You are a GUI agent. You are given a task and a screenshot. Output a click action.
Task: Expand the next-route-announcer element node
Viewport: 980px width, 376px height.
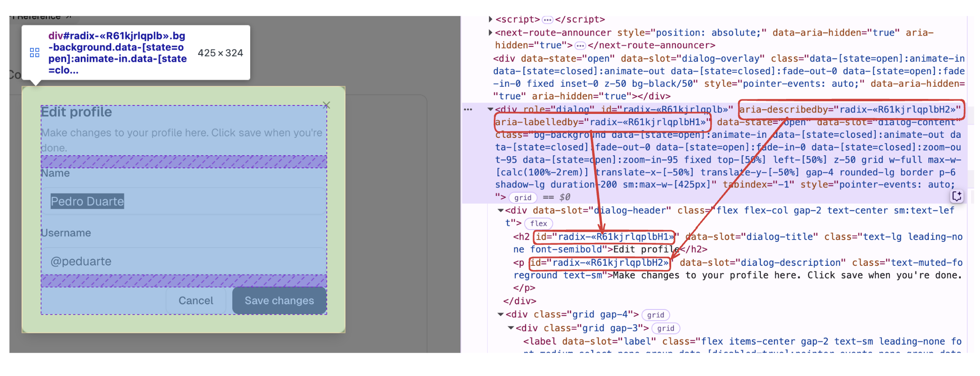coord(490,32)
